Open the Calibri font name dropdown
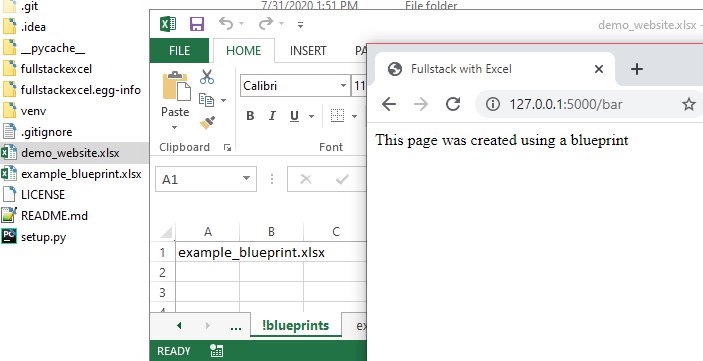The height and width of the screenshot is (361, 703). [343, 86]
